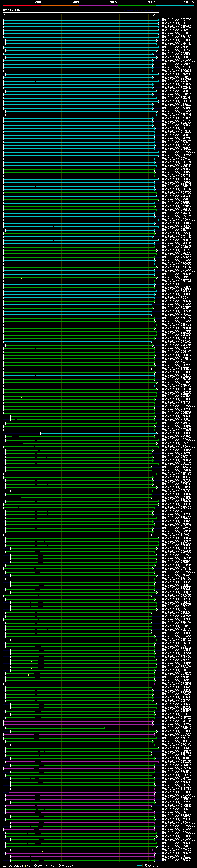Click label UniRef100_B9H753
Screen dimensions: 197x868
[x=177, y=50]
